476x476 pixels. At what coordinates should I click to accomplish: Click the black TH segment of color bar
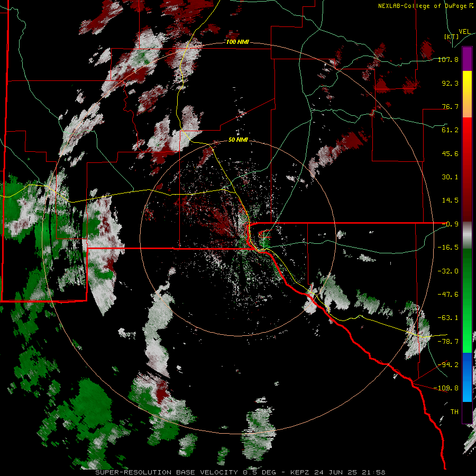tap(467, 412)
